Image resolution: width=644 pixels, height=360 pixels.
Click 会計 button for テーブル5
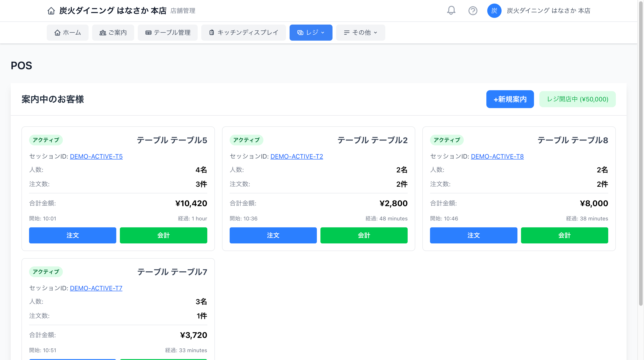coord(163,235)
